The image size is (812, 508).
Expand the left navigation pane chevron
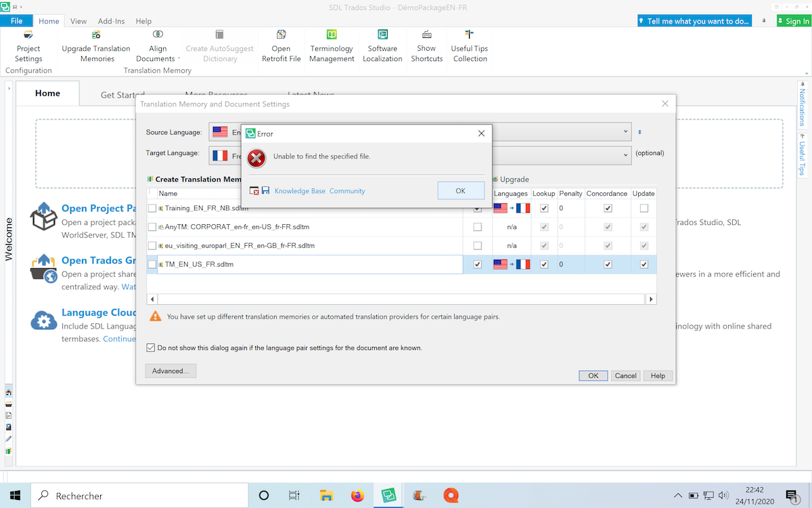9,88
